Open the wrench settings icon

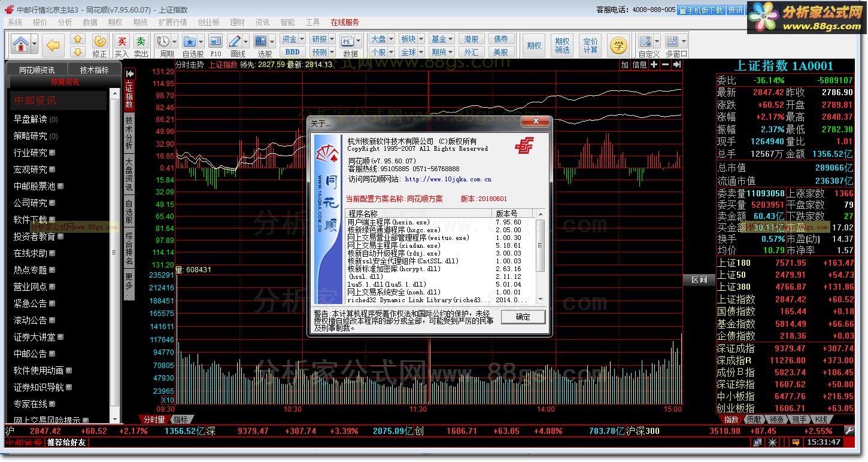[849, 430]
